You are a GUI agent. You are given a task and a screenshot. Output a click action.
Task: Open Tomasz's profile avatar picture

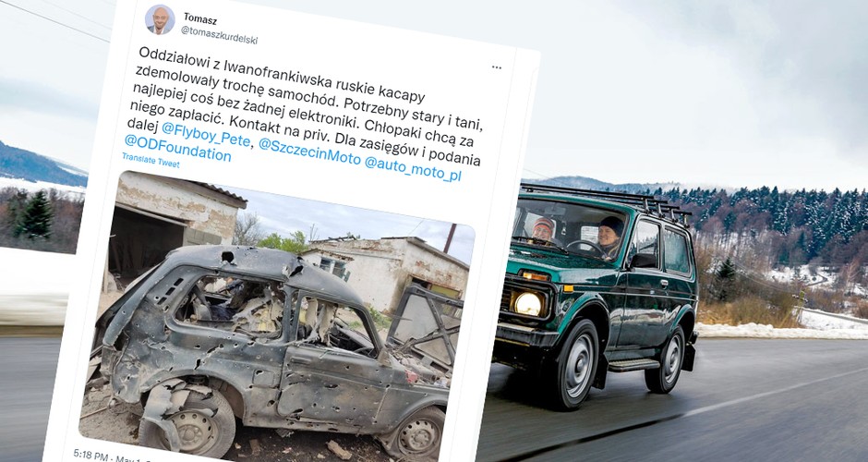pos(160,19)
